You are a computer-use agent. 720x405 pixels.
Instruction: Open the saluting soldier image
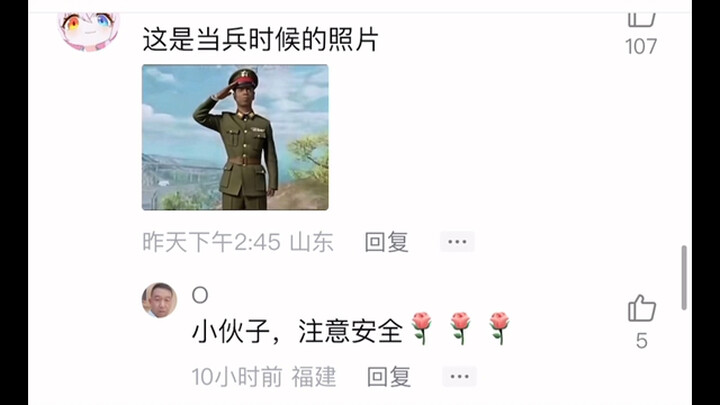[x=235, y=137]
